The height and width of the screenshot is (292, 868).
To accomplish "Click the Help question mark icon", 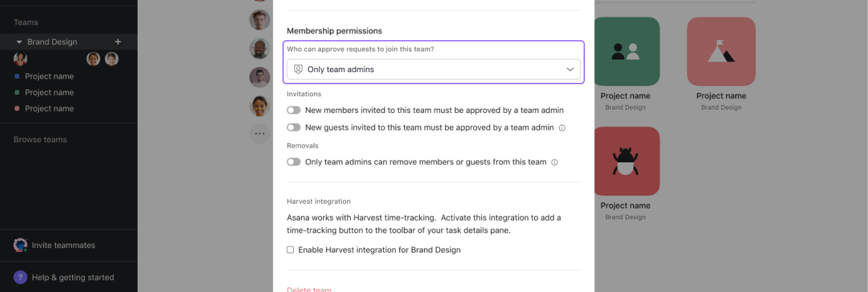I will click(x=21, y=277).
